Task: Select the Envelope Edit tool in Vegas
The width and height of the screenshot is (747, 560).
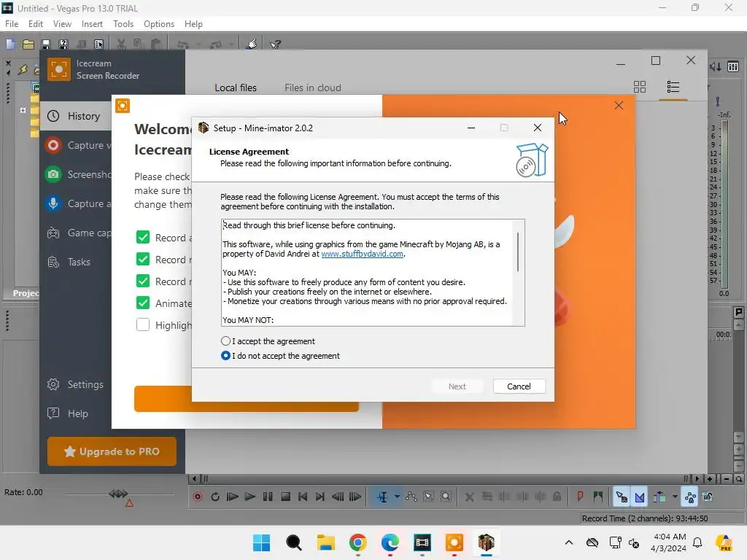Action: tap(411, 497)
